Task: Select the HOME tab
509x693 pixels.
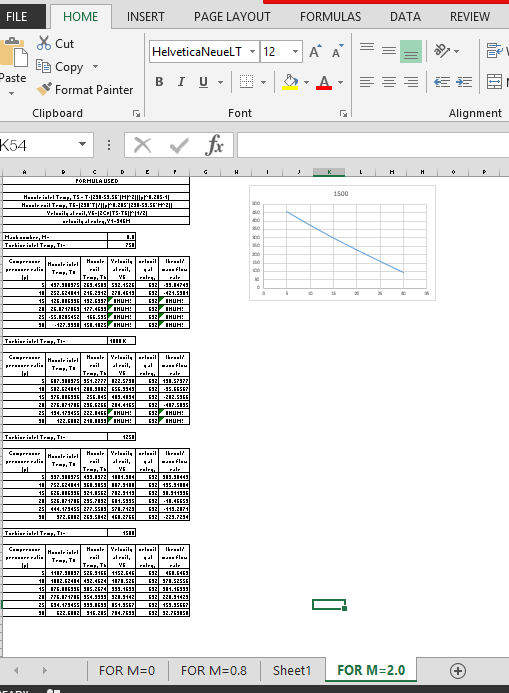Action: tap(80, 17)
